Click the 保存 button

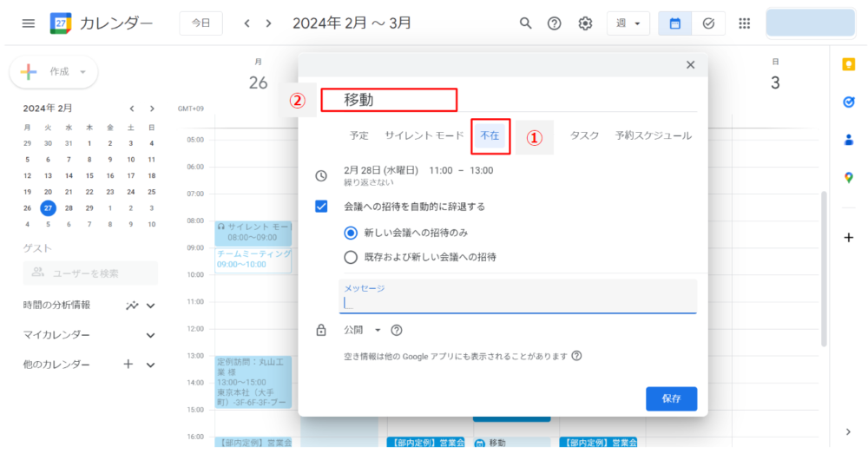tap(671, 398)
